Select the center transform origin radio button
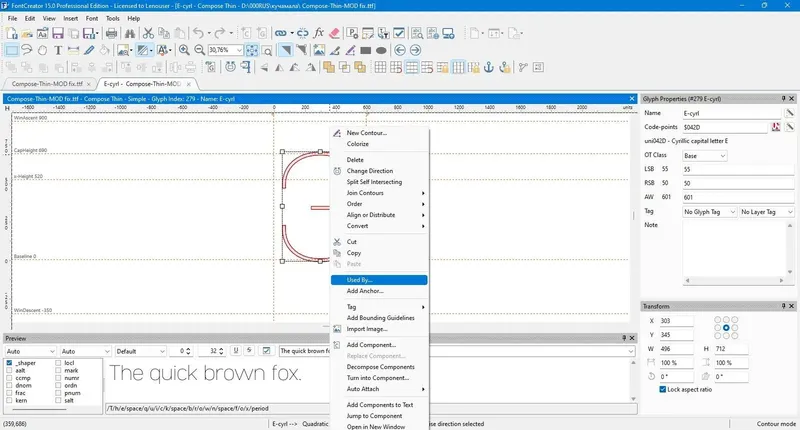 726,327
